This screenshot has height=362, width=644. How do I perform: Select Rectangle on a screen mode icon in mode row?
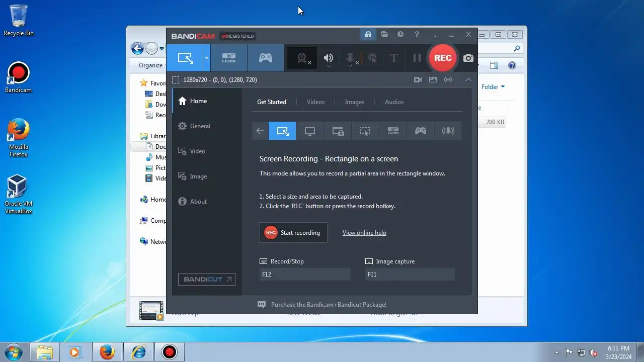click(282, 131)
